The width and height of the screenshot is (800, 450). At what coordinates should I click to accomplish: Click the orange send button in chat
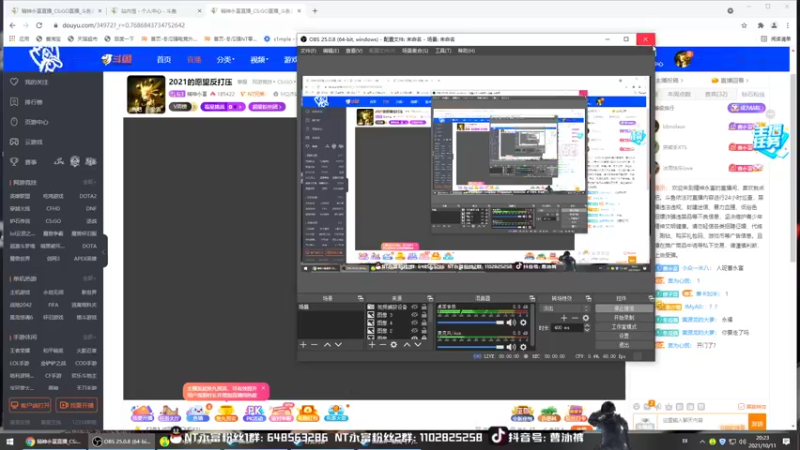tap(758, 422)
